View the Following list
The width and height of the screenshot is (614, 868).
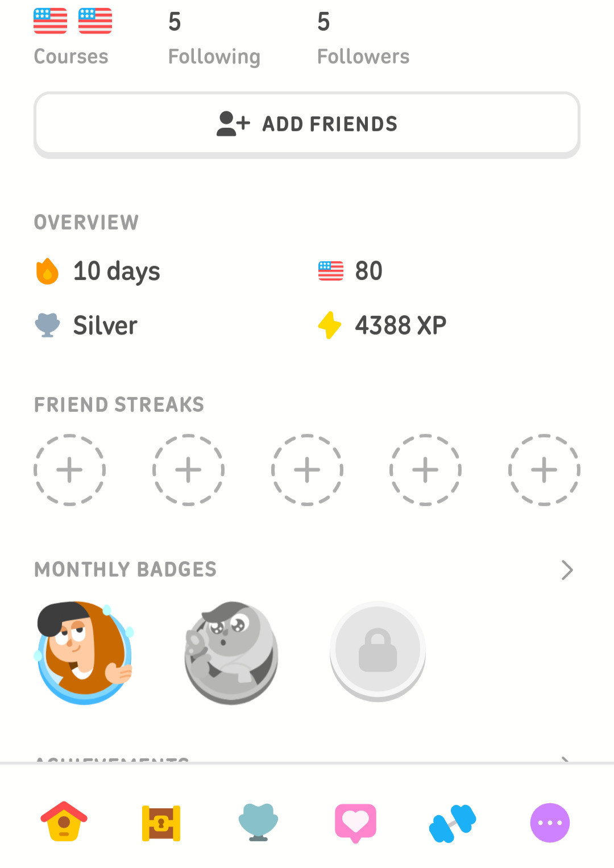click(x=214, y=38)
